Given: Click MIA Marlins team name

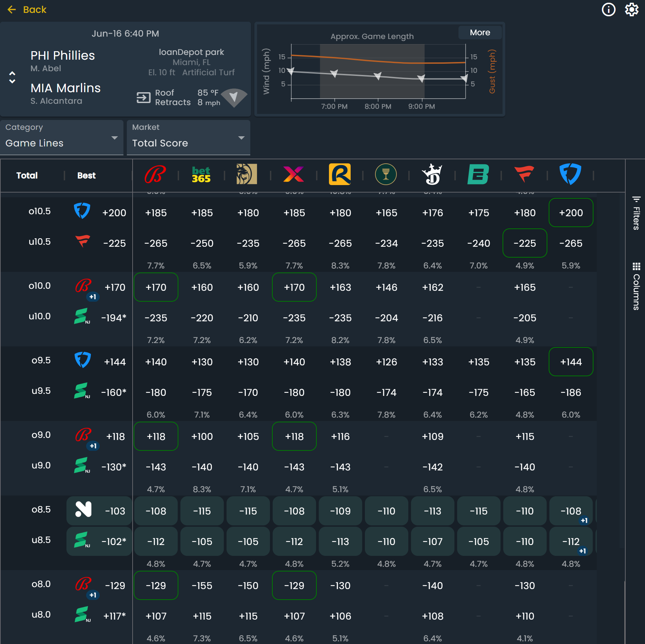Looking at the screenshot, I should (x=65, y=88).
